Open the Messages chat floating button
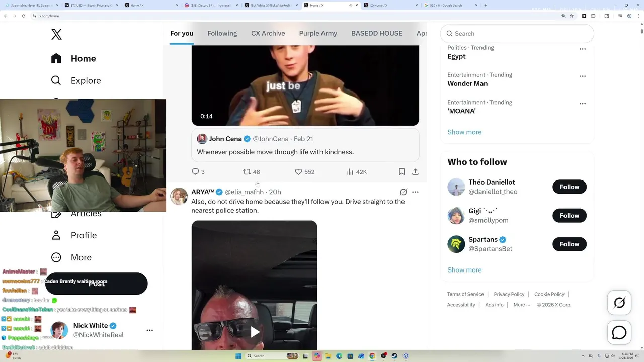 [x=619, y=333]
